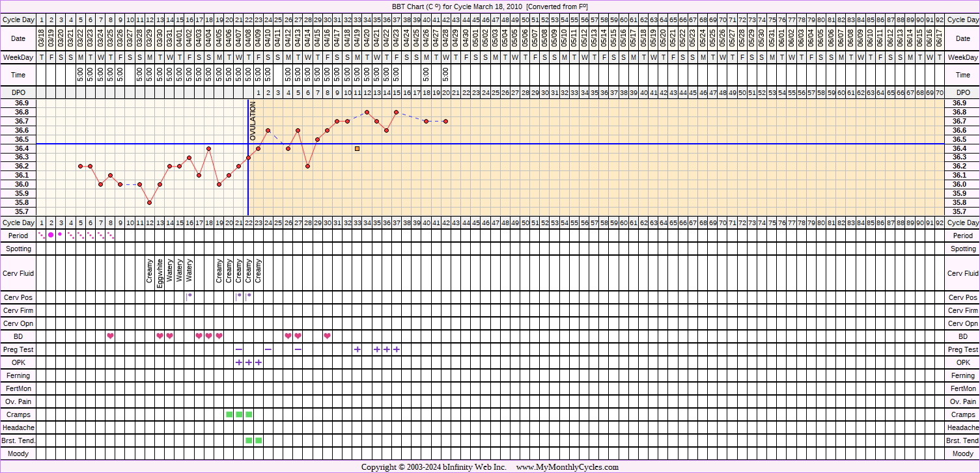Select positive pregnancy test plus on day 33

pos(357,349)
